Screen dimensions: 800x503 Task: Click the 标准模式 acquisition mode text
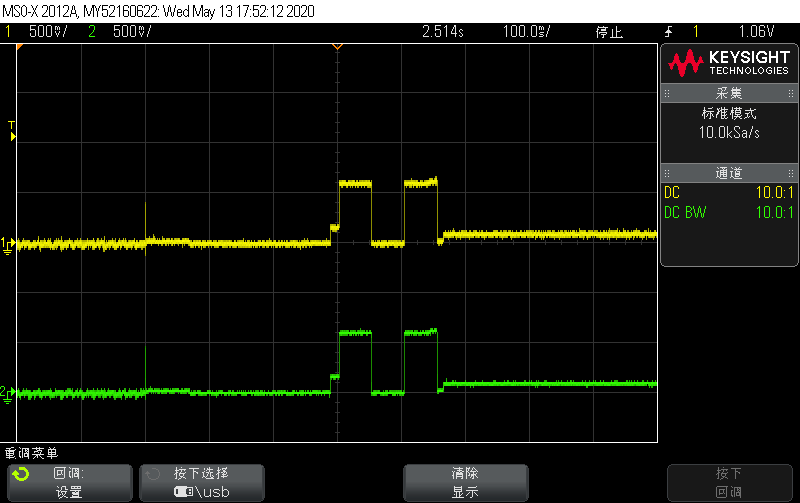coord(729,113)
